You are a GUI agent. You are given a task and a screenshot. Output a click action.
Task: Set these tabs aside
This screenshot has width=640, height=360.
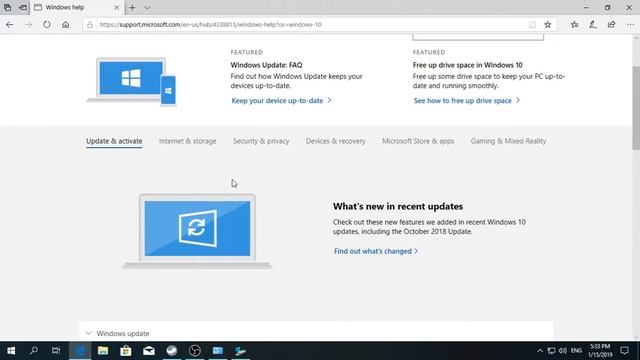pyautogui.click(x=23, y=7)
